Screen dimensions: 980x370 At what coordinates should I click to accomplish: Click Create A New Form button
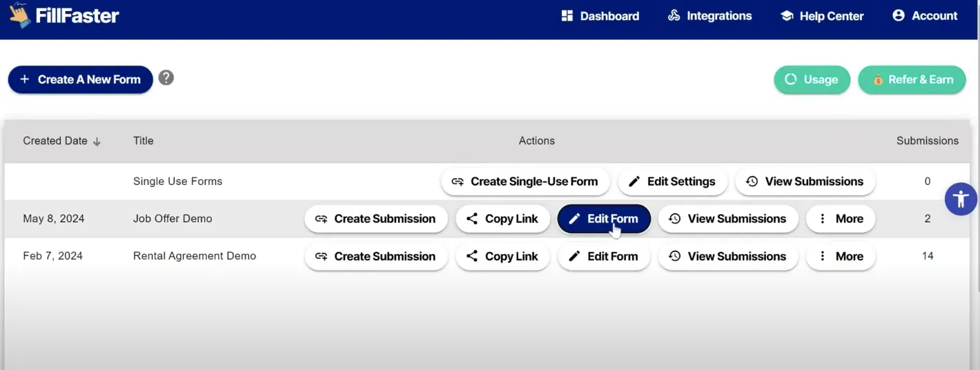(x=80, y=79)
